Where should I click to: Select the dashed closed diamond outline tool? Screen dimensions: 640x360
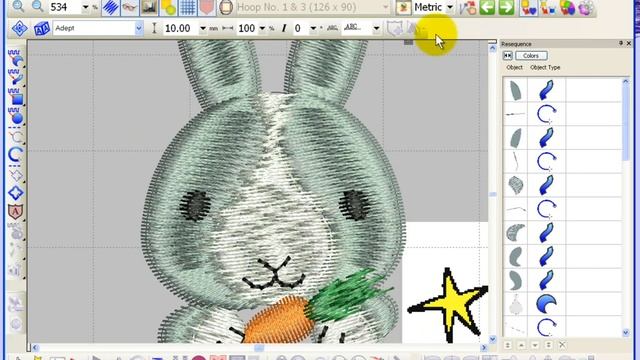tap(16, 174)
